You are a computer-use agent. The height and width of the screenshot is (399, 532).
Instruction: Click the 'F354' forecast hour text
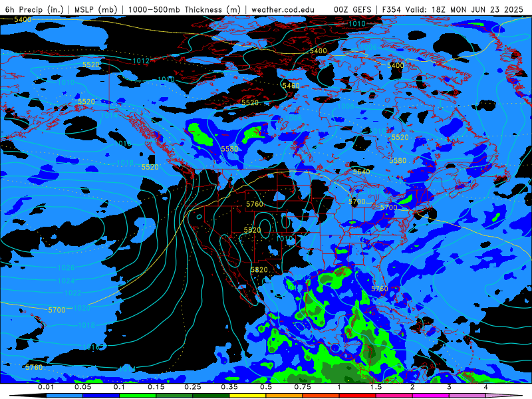[x=392, y=9]
